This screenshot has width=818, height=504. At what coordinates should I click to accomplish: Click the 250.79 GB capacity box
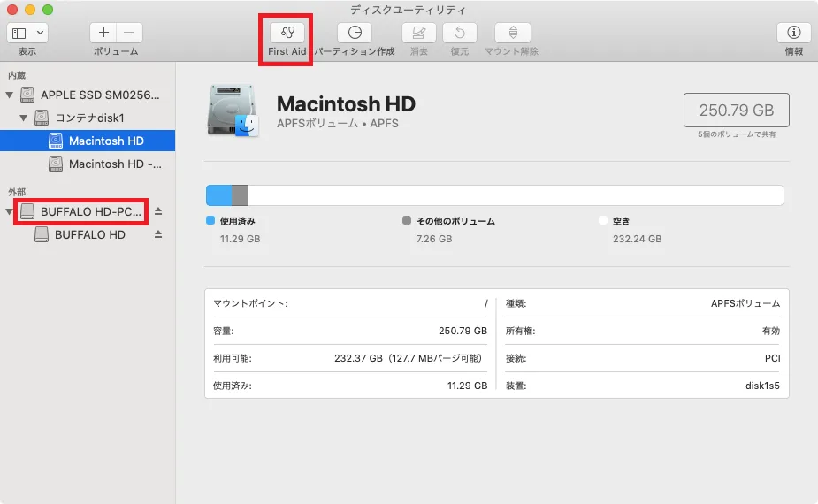tap(736, 111)
